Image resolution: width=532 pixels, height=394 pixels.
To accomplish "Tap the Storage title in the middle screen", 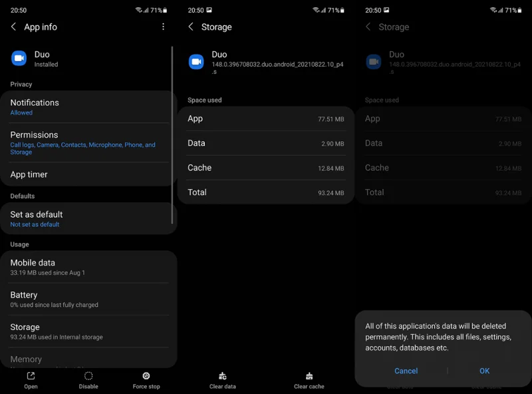I will coord(217,27).
